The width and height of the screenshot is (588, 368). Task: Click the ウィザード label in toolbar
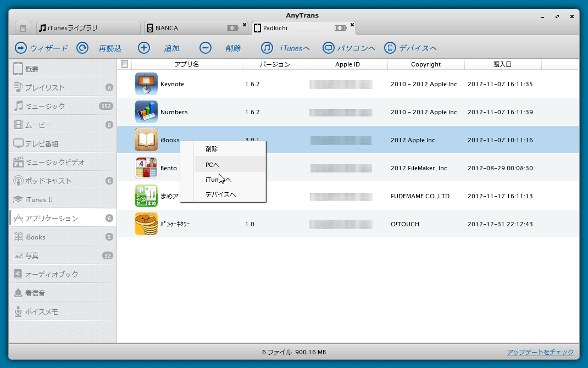[x=49, y=48]
